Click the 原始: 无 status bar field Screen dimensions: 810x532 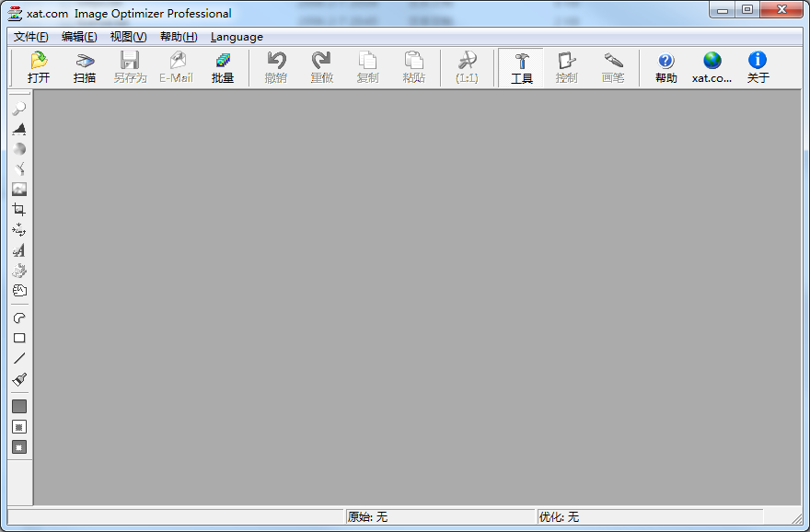pyautogui.click(x=440, y=516)
